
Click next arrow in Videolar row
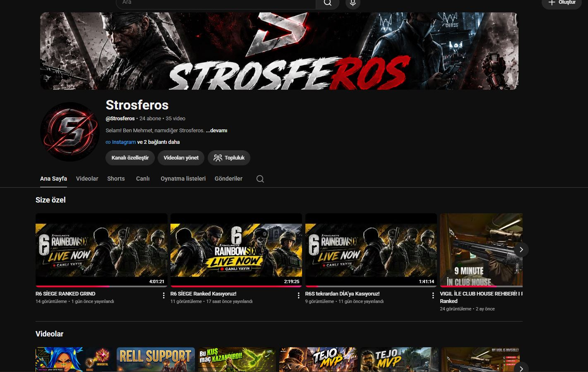(x=521, y=368)
